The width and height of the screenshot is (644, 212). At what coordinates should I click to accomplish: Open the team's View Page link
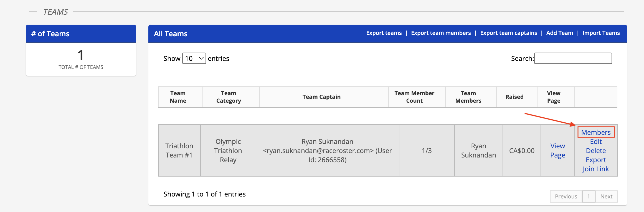point(557,150)
